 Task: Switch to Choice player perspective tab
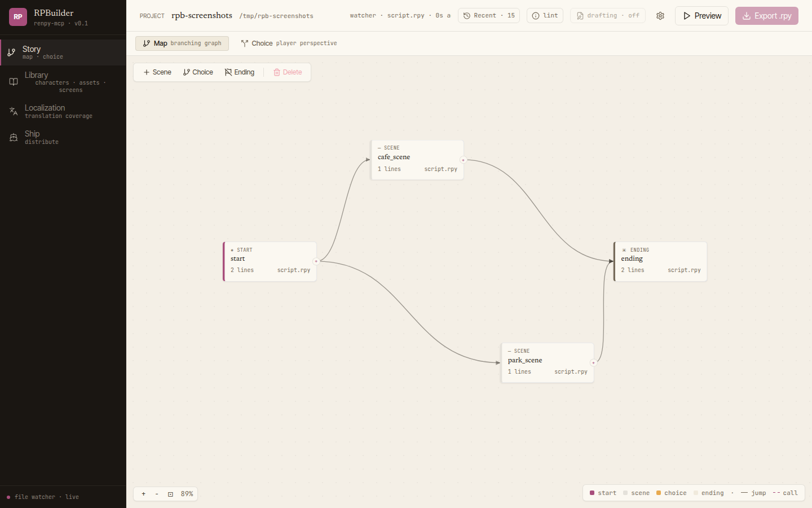click(x=289, y=43)
